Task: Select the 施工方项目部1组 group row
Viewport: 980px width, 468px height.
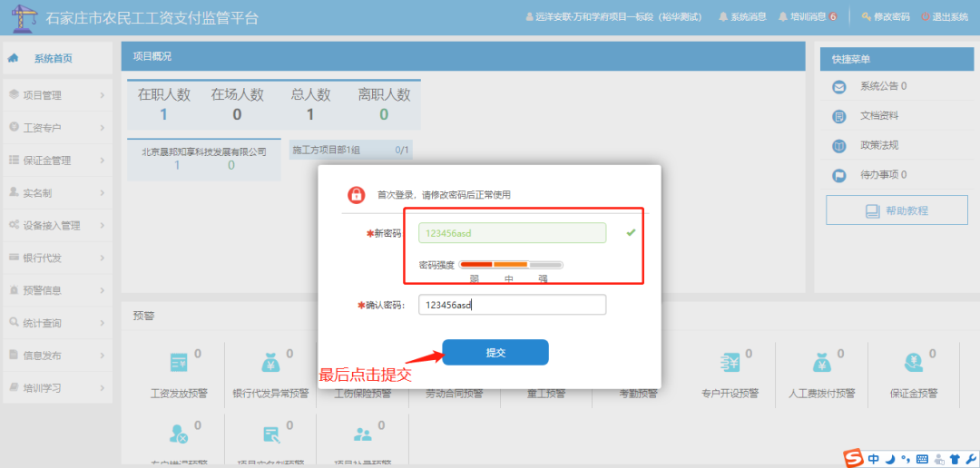Action: pyautogui.click(x=350, y=150)
